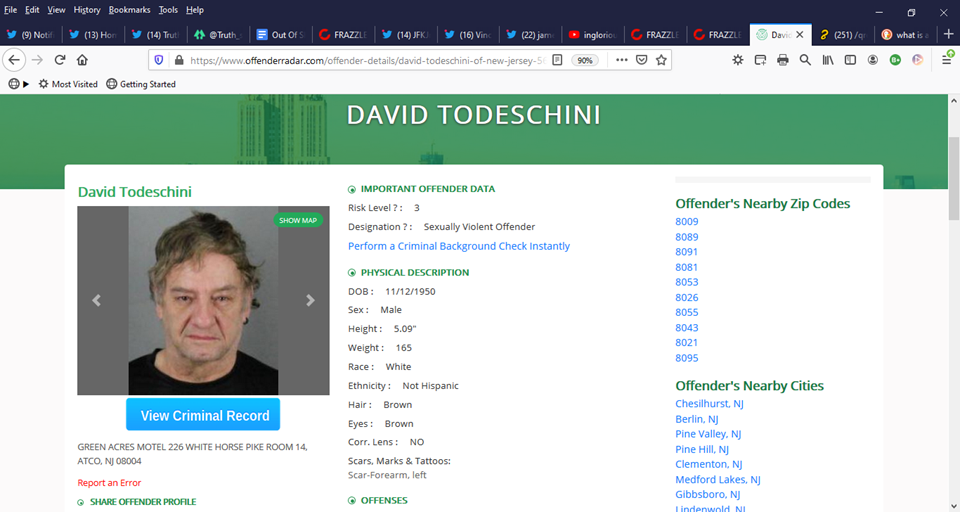Open the Bookmarks menu
960x512 pixels.
129,10
